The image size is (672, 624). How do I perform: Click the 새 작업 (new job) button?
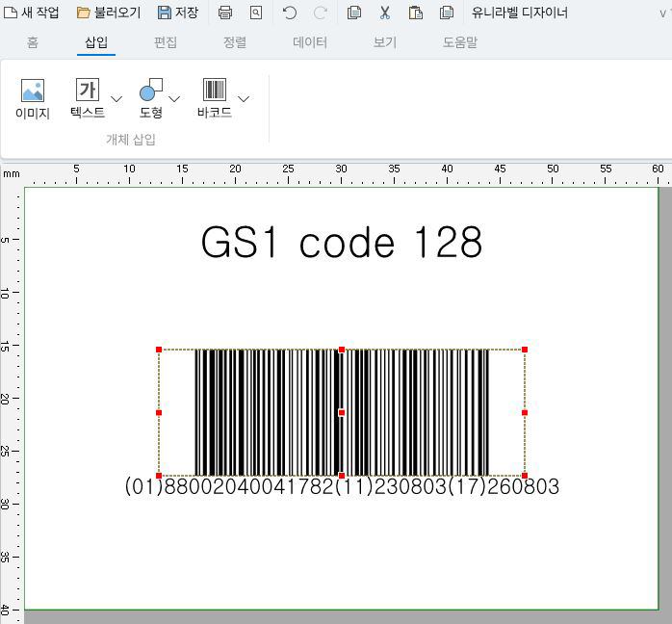[31, 13]
